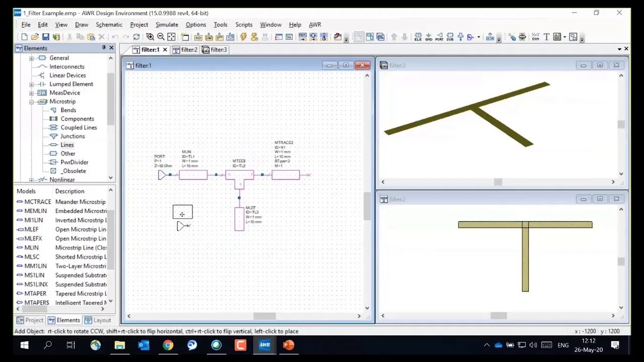Click the MTEE$ junction in filter:1 schematic

tap(239, 179)
